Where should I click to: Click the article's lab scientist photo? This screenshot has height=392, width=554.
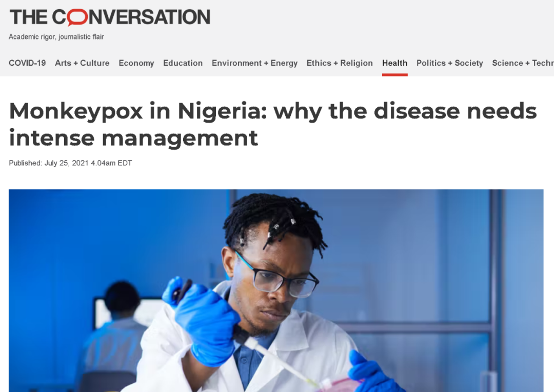[x=276, y=290]
